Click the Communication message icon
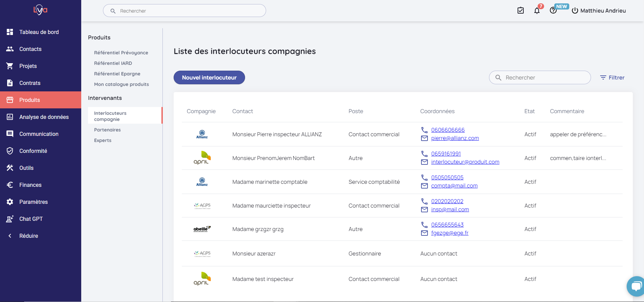 (10, 134)
